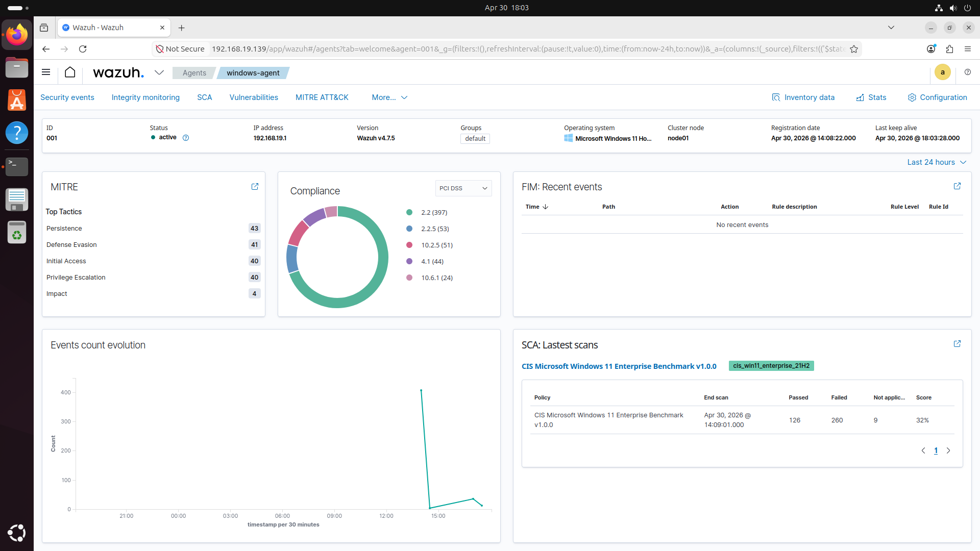Toggle the 2.2.5 (53) legend swatch
The width and height of the screenshot is (980, 551).
[x=409, y=229]
